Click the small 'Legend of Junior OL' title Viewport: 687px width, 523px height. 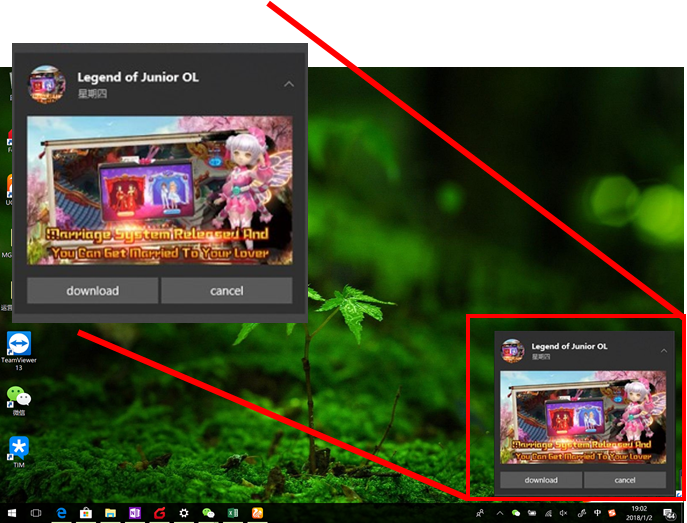tap(569, 346)
